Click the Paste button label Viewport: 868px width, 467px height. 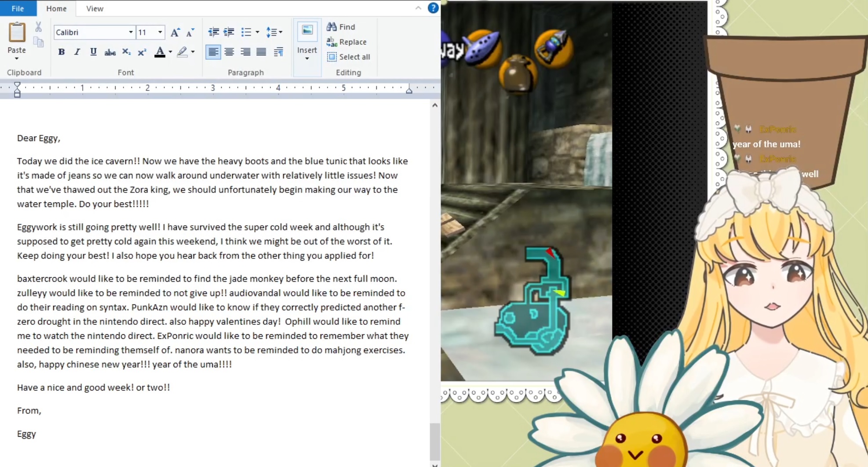(x=17, y=50)
